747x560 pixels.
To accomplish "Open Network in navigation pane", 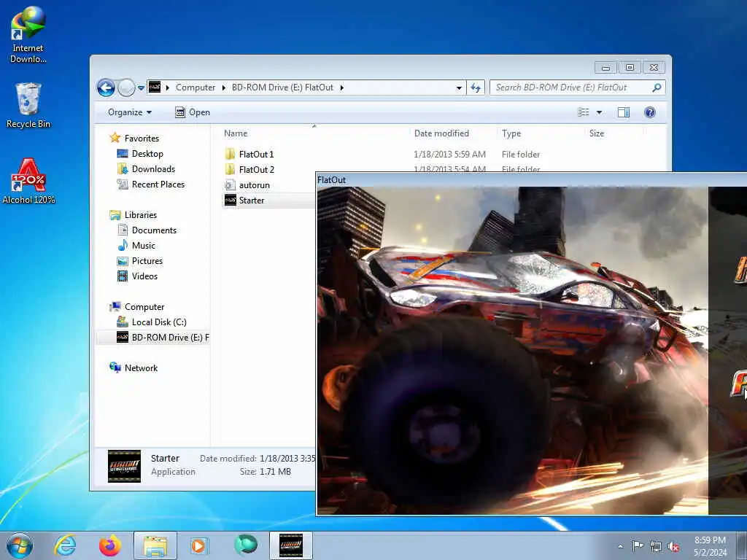I will coord(141,368).
